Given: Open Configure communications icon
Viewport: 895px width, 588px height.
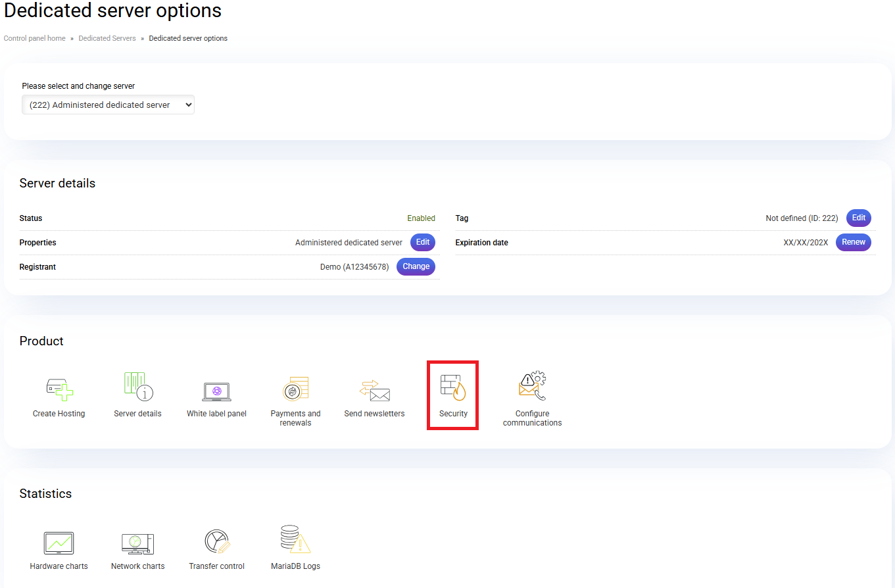Looking at the screenshot, I should tap(532, 387).
